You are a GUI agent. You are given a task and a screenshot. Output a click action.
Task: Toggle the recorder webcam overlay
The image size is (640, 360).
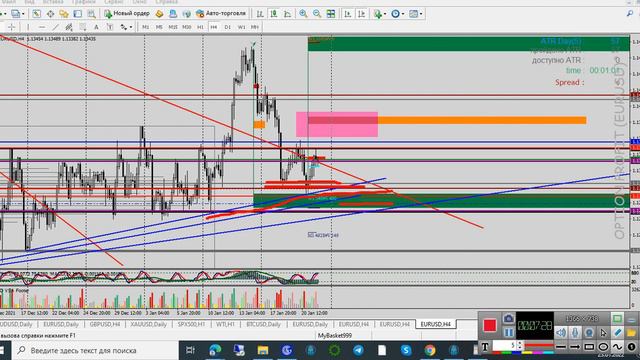pos(589,333)
